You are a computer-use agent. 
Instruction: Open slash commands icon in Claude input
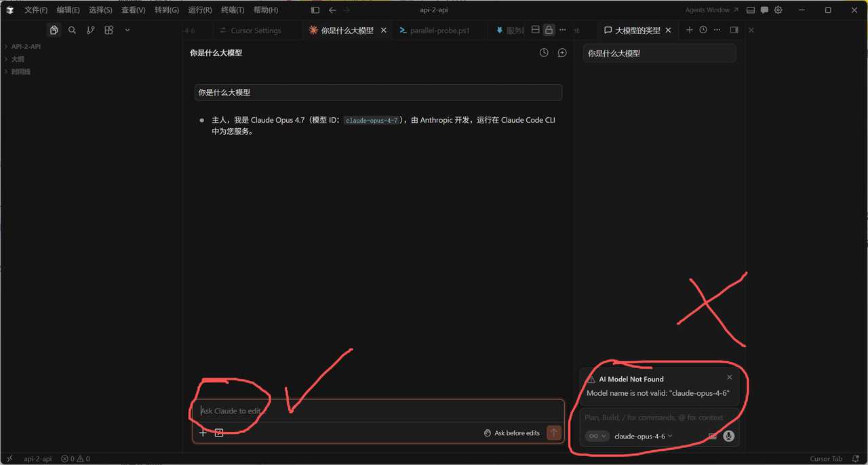click(219, 432)
